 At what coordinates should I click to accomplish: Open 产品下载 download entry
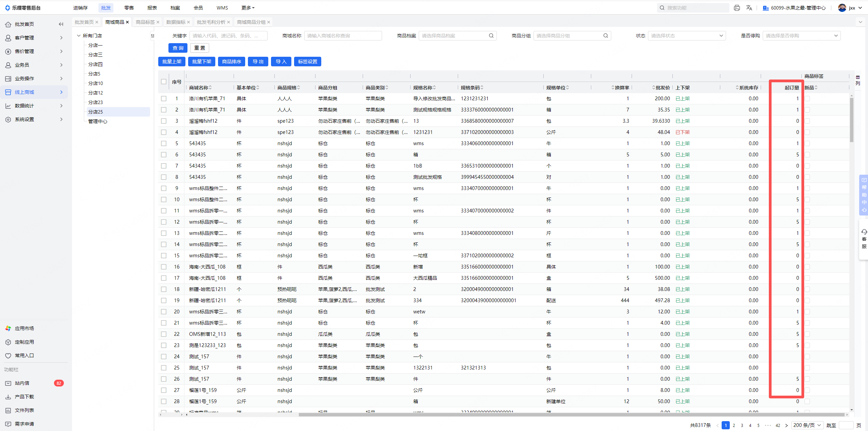tap(24, 397)
